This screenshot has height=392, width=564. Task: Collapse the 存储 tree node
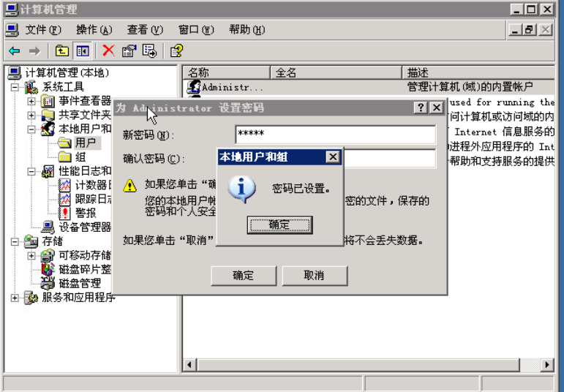point(15,241)
